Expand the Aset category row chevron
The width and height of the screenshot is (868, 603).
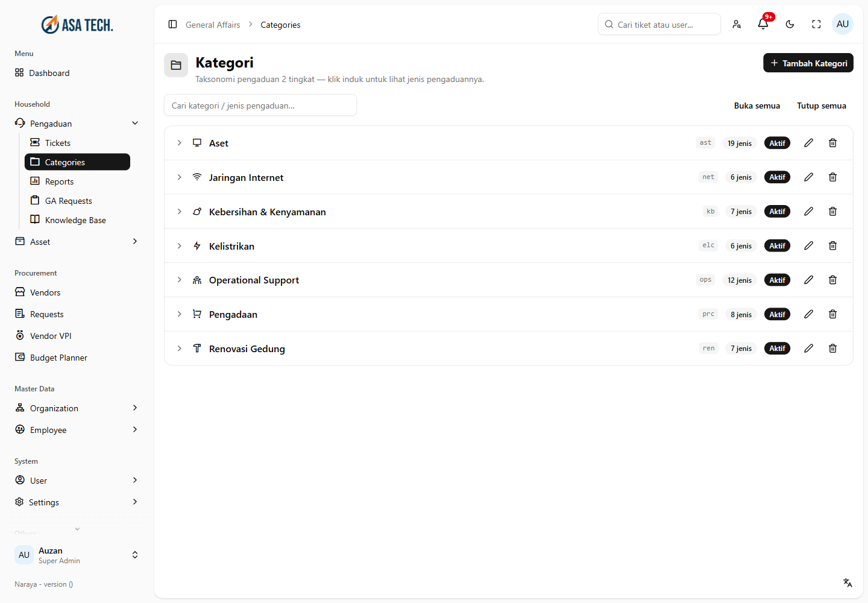click(x=179, y=143)
